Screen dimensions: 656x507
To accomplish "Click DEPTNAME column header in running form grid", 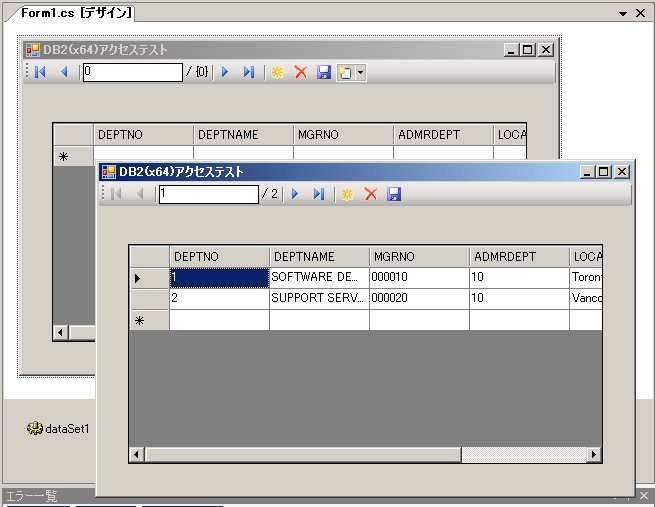I will [319, 256].
